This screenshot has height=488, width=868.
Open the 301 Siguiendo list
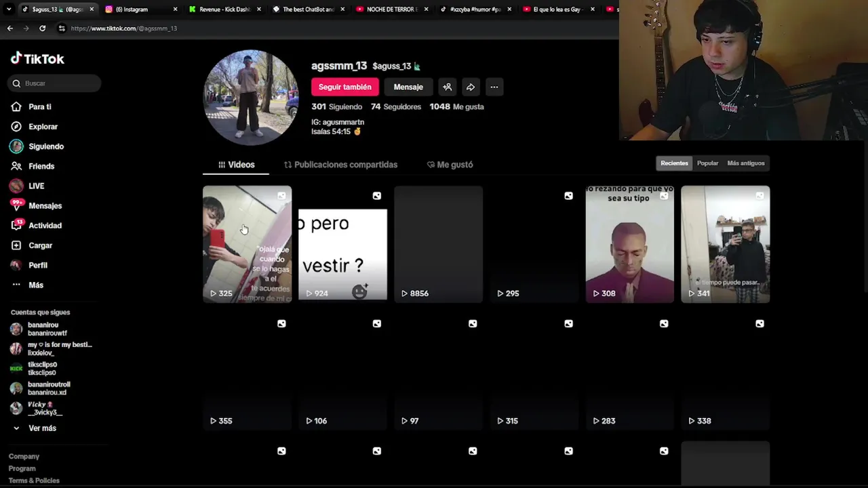pos(336,106)
